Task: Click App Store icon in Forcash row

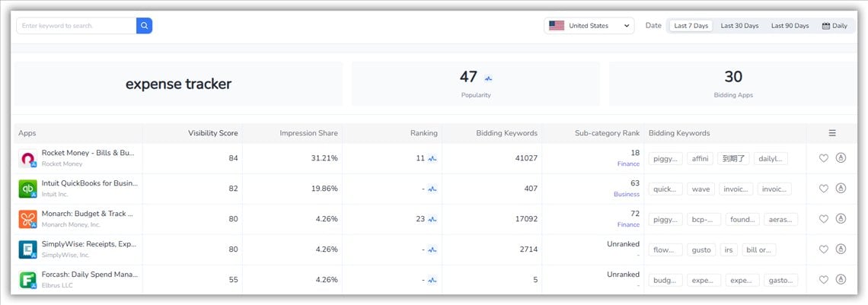Action: pos(841,279)
